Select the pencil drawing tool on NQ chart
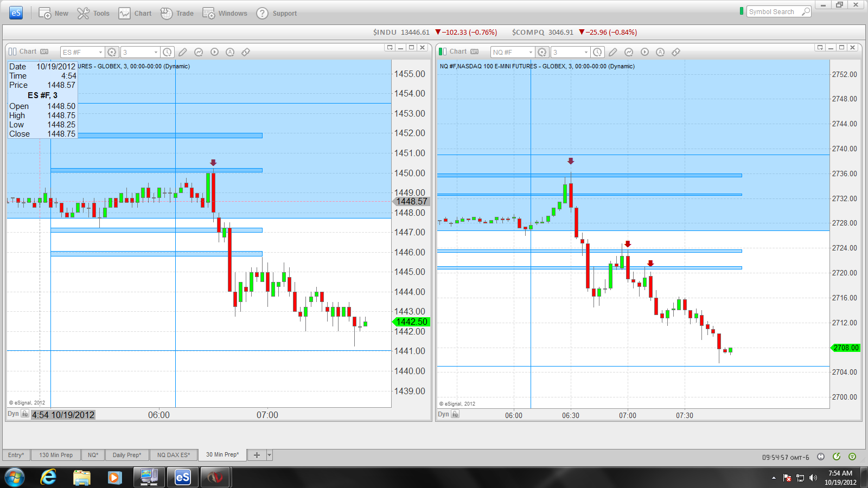Image resolution: width=868 pixels, height=488 pixels. tap(613, 52)
